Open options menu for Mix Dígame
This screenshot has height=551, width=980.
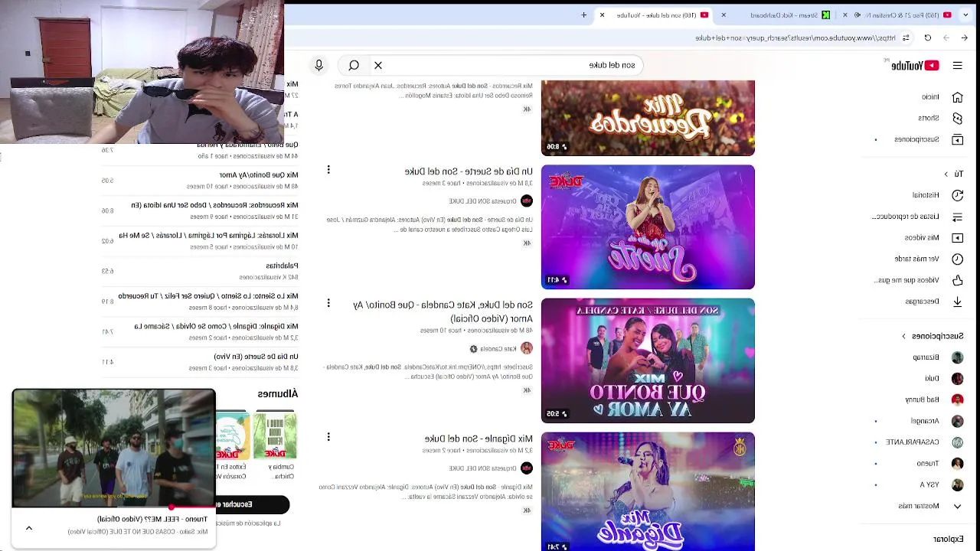(328, 437)
